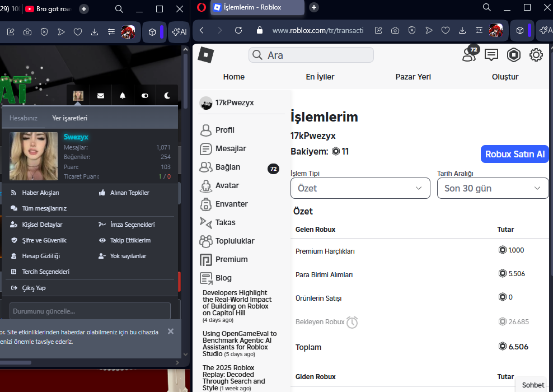
Task: Open Pazar Yeri in Roblox navigation
Action: tap(413, 77)
